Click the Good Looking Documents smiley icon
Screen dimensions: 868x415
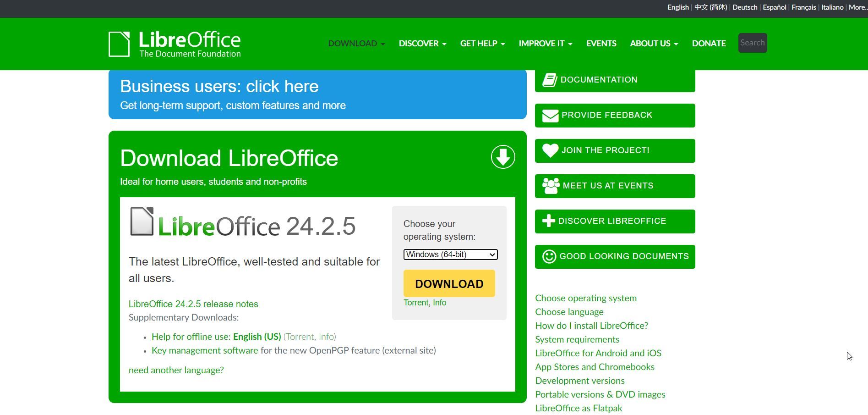coord(549,256)
